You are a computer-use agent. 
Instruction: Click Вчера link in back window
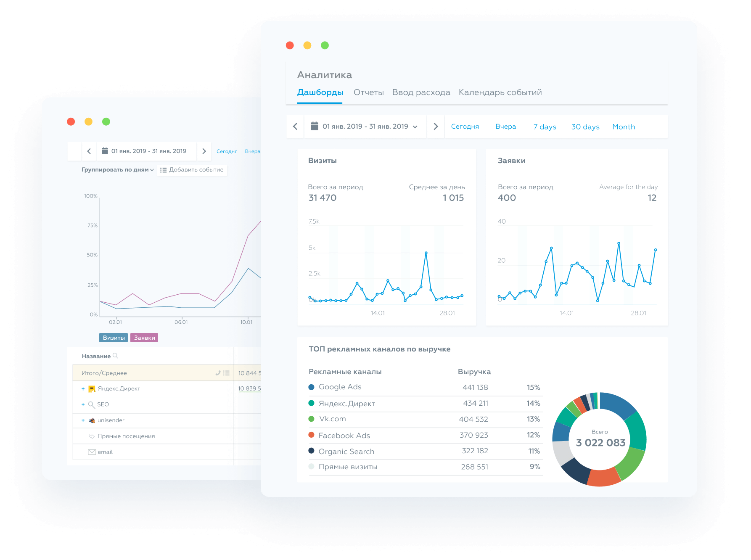pos(252,151)
